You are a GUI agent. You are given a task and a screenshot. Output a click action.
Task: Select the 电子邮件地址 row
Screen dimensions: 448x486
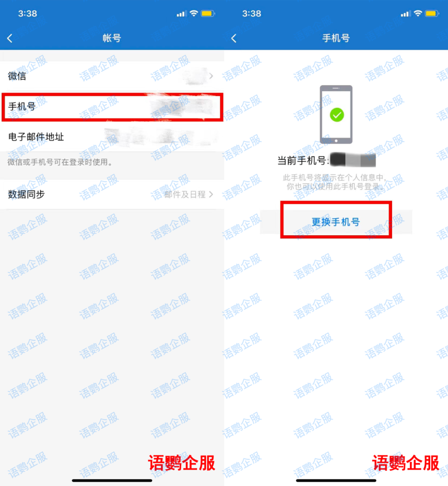pyautogui.click(x=112, y=137)
